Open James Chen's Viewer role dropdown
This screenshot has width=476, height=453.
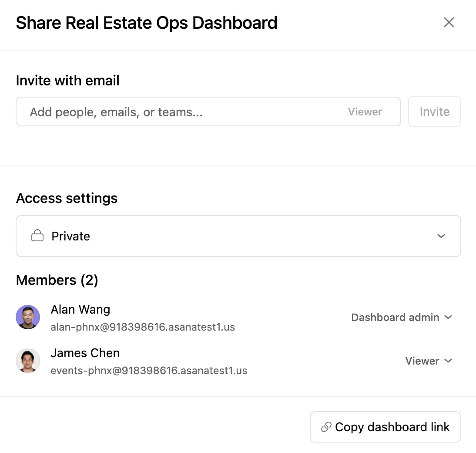tap(428, 361)
